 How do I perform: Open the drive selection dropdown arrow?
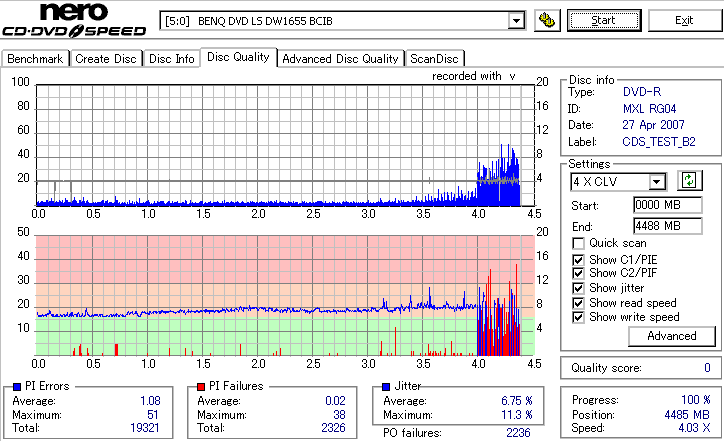coord(516,21)
